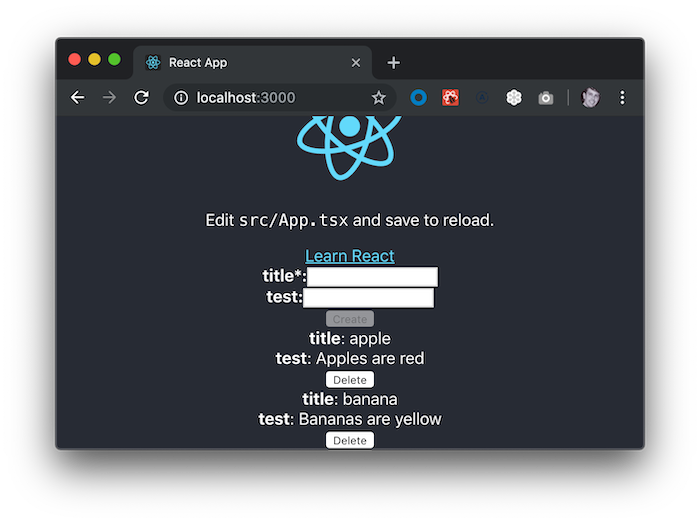
Task: Click the camera screenshot extension icon
Action: click(546, 98)
